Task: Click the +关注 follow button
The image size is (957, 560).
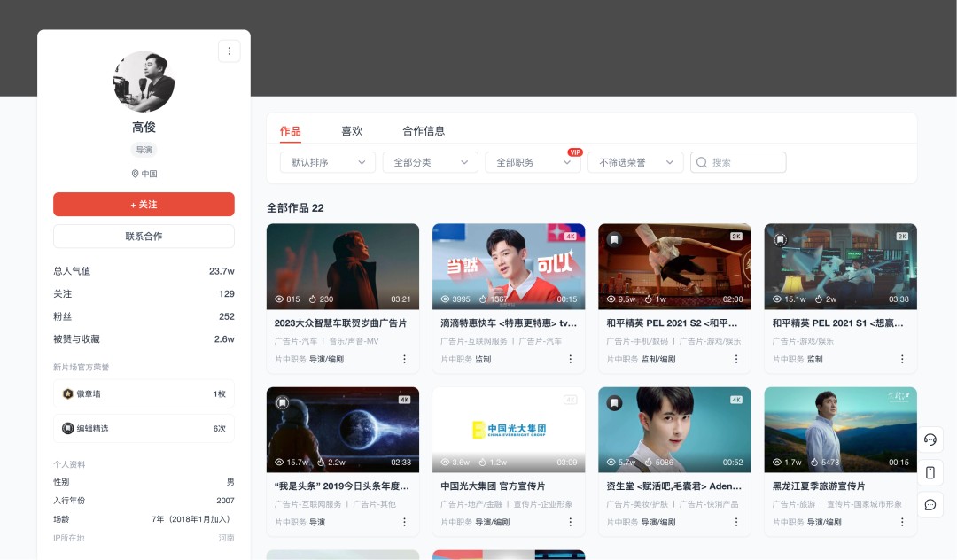Action: (144, 204)
